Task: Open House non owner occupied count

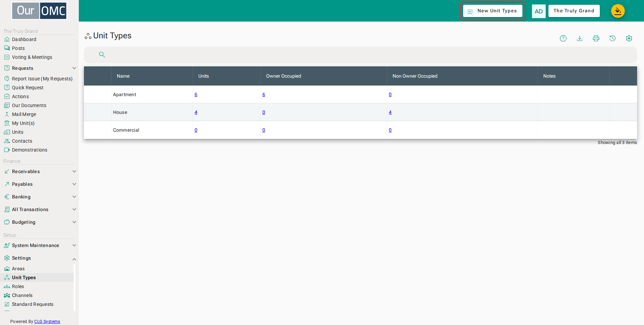Action: (x=390, y=112)
